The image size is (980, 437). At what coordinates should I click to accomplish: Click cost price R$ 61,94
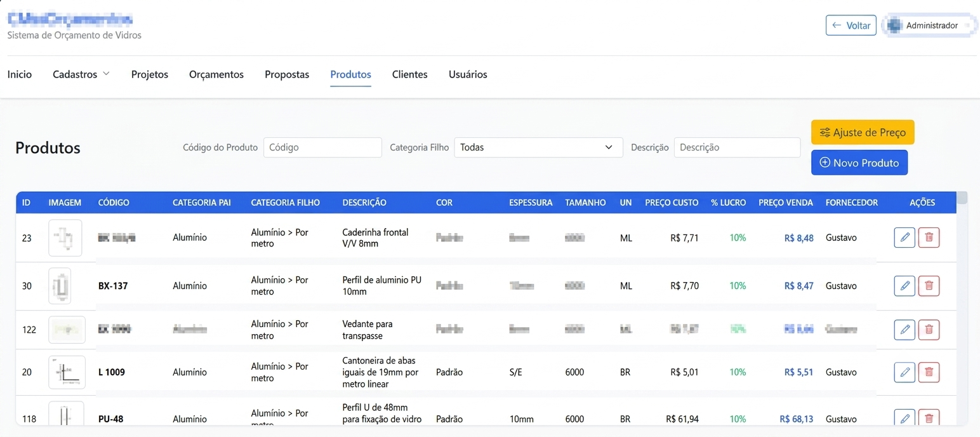(x=682, y=419)
